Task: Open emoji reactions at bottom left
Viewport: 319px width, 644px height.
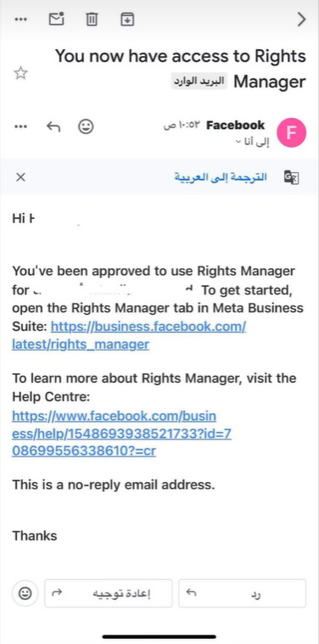Action: (x=25, y=593)
